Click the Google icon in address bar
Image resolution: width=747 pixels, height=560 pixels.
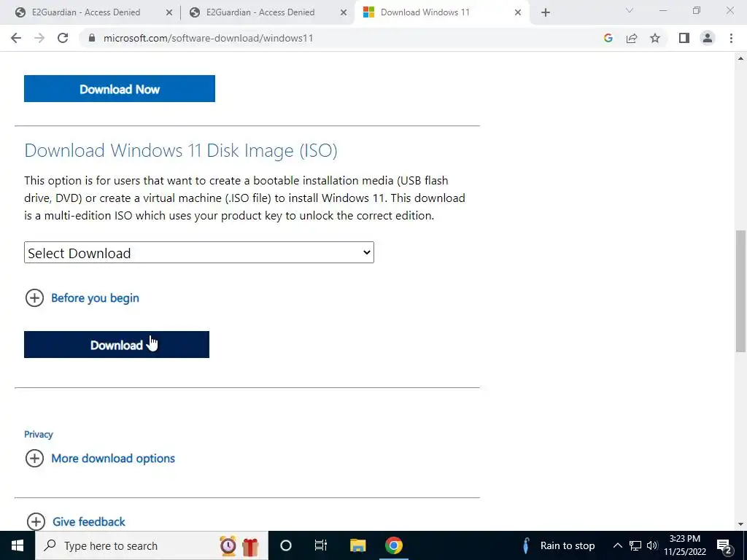tap(608, 38)
